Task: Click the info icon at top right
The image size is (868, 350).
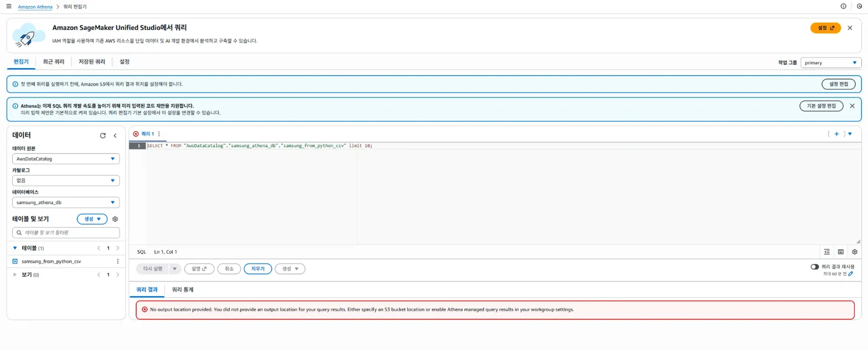Action: pos(844,6)
